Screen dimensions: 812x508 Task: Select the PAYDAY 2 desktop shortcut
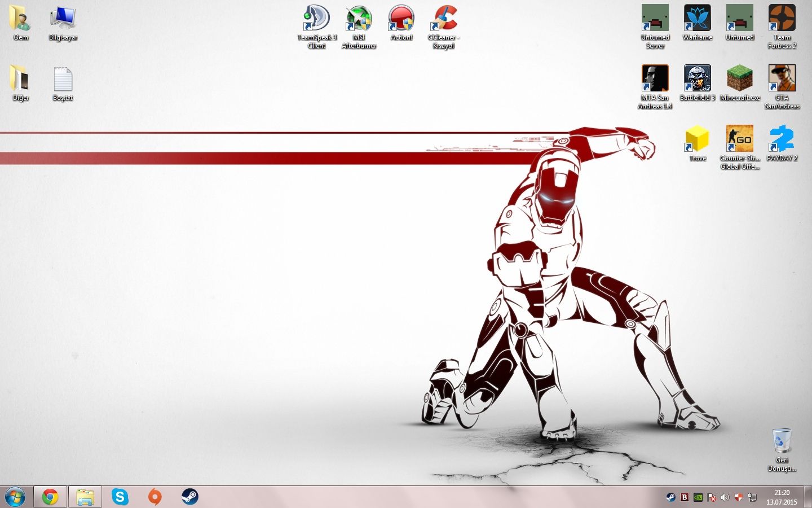782,143
